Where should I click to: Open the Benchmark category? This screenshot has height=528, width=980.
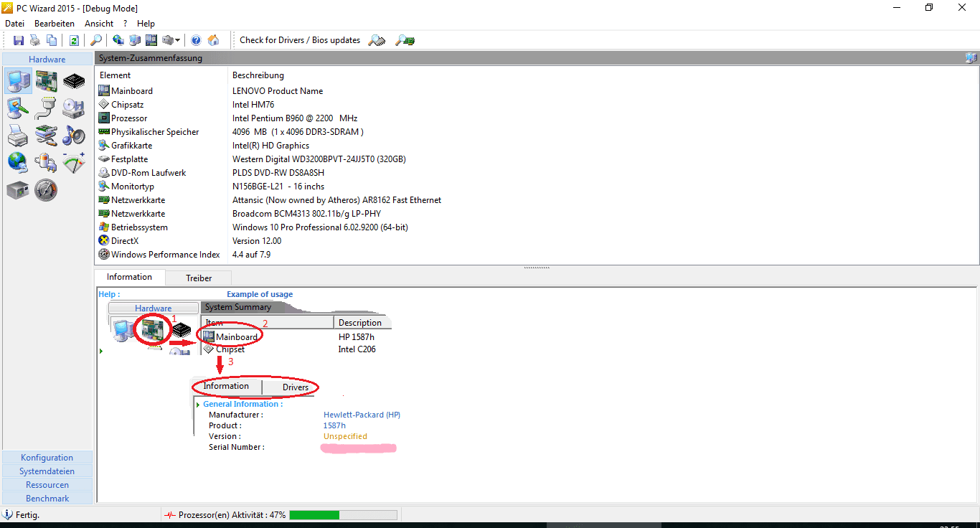click(x=47, y=499)
